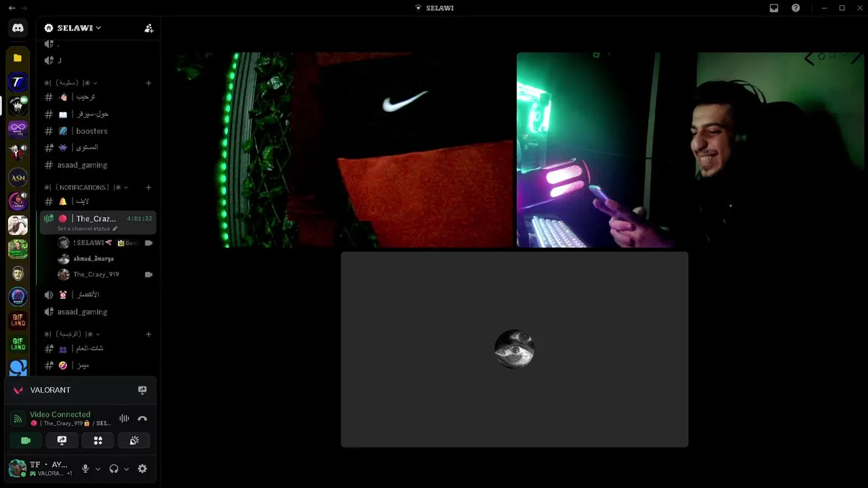868x488 pixels.
Task: Expand microphone input options chevron
Action: [98, 468]
